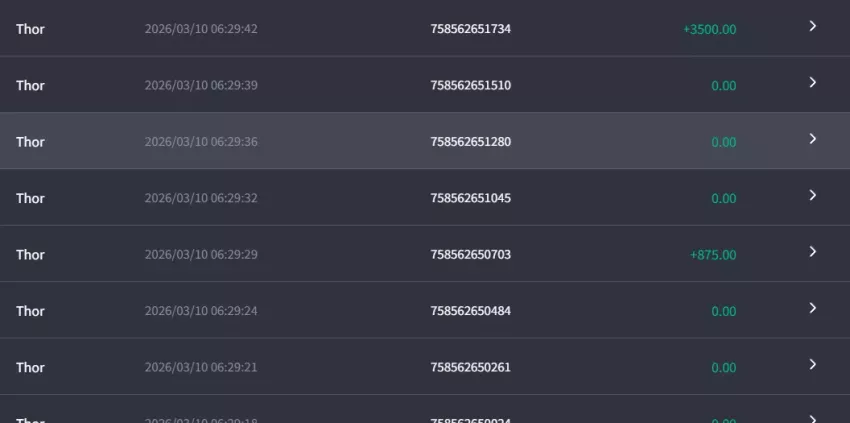Select Thor row timestamped 06:29:39
The image size is (850, 423).
pos(425,85)
